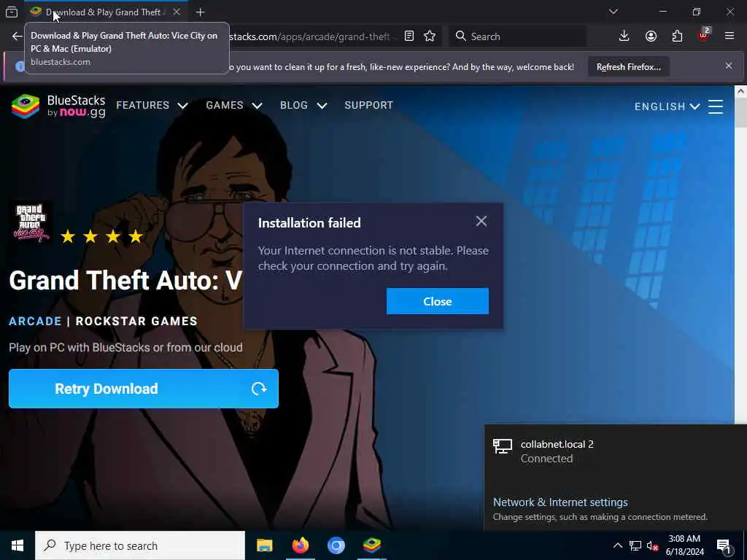This screenshot has height=560, width=747.
Task: Close the Grand Theft Auto tab
Action: (177, 12)
